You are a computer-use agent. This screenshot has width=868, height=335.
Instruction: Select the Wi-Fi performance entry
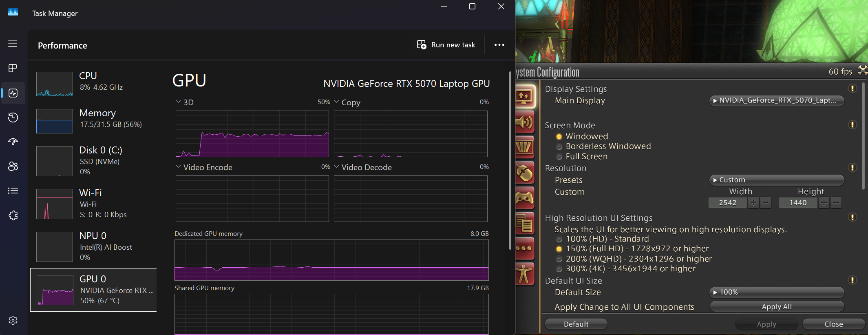point(94,204)
